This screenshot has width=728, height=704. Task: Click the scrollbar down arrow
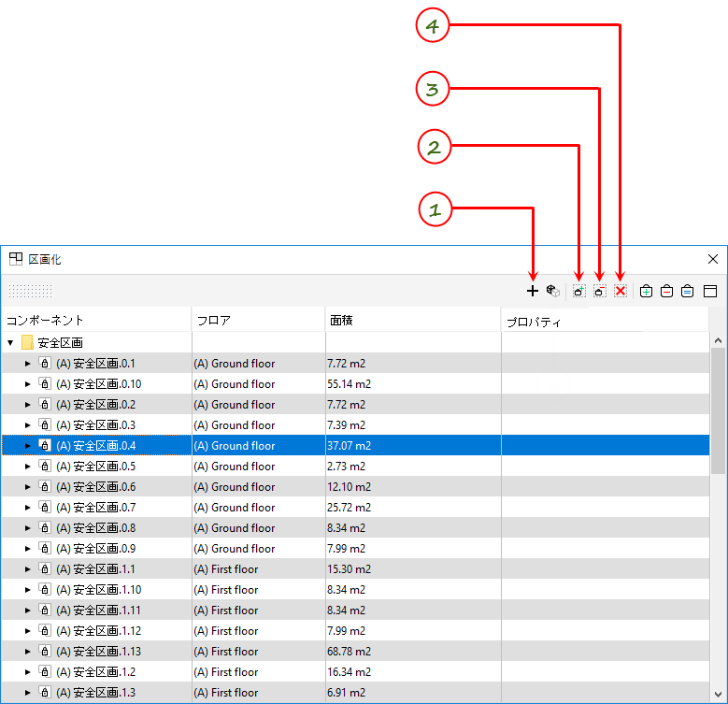[718, 695]
